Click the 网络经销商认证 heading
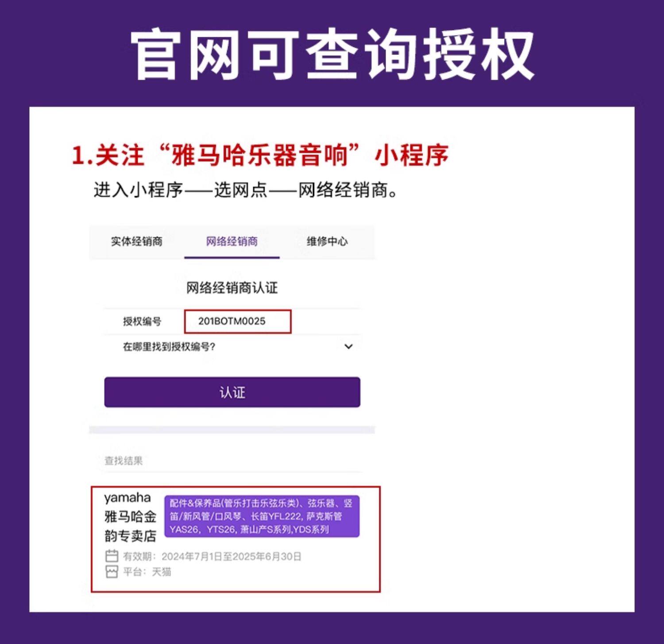This screenshot has width=664, height=644. [x=232, y=288]
